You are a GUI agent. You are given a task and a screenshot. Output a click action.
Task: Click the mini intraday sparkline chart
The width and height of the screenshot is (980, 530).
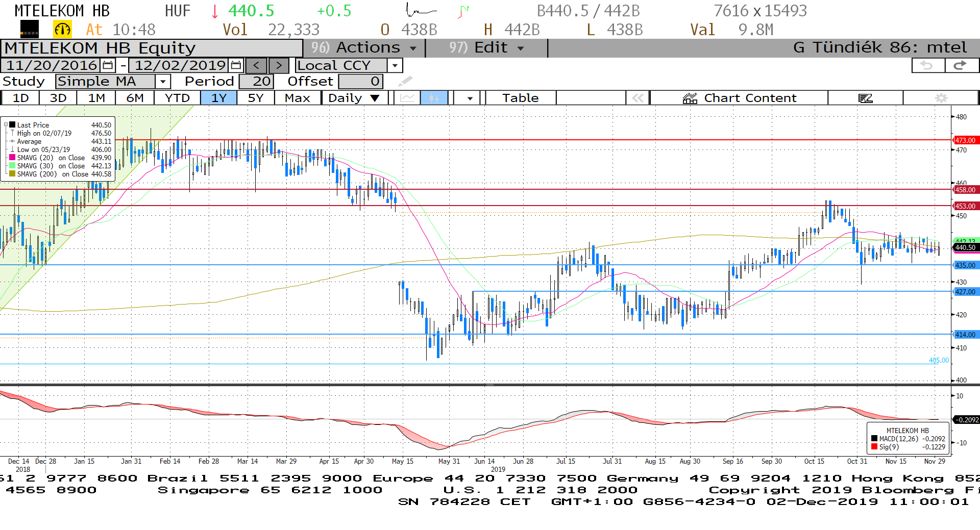(x=421, y=10)
